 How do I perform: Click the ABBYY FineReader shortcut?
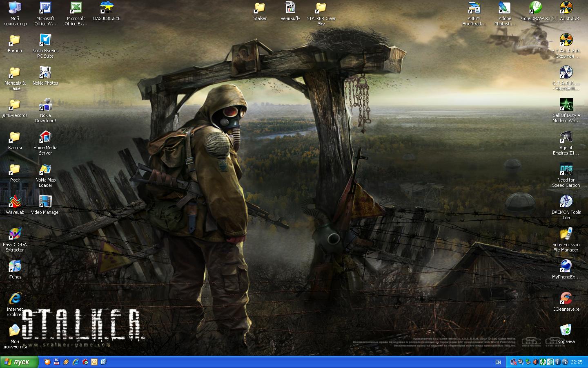coord(474,9)
